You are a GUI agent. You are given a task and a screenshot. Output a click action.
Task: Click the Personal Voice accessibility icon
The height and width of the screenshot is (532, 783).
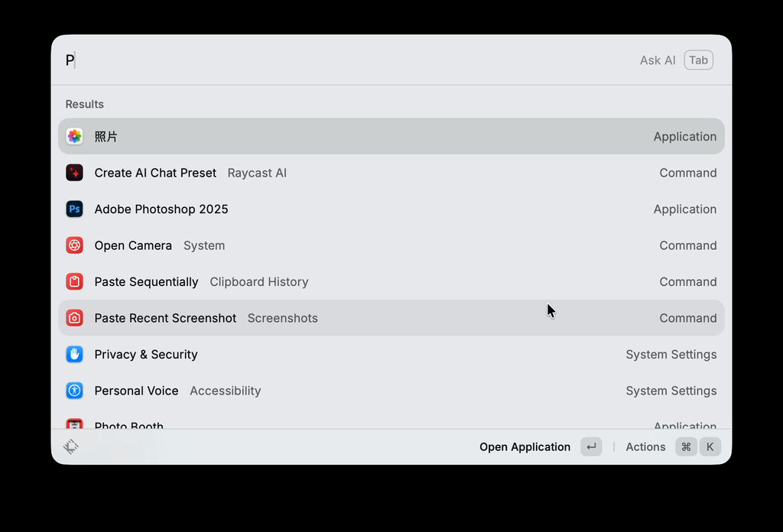(x=74, y=391)
